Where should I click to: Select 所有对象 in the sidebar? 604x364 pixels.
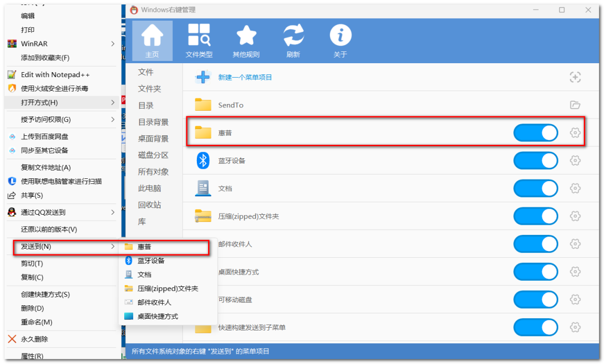(x=153, y=172)
